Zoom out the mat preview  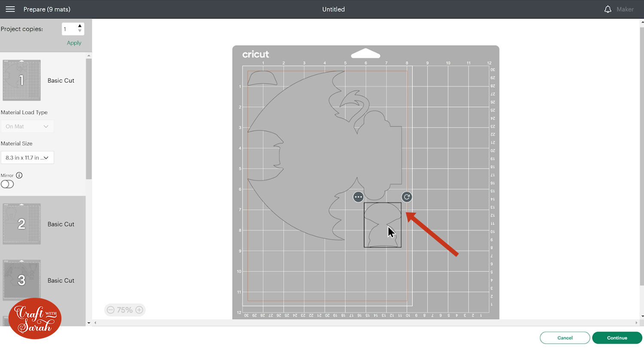(x=111, y=310)
